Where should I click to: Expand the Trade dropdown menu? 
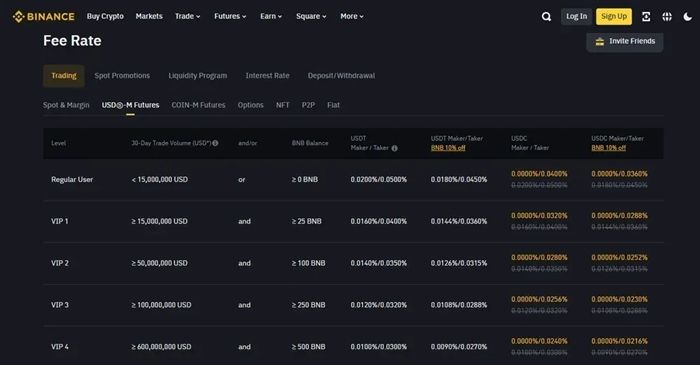tap(188, 17)
